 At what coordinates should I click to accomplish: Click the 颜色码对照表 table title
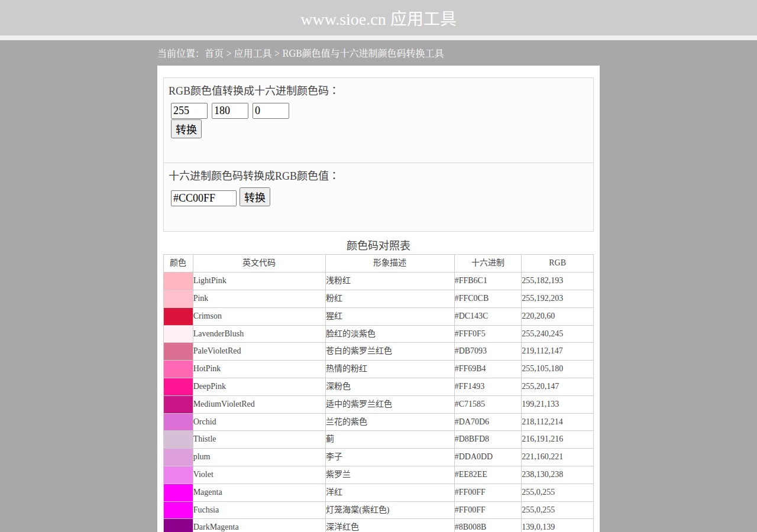[378, 246]
